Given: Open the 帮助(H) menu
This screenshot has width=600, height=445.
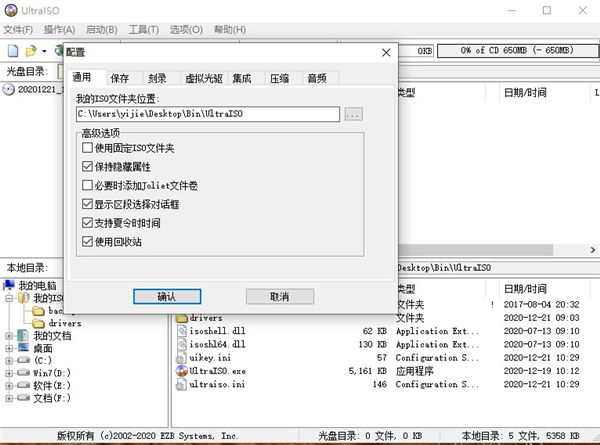Looking at the screenshot, I should (x=230, y=29).
